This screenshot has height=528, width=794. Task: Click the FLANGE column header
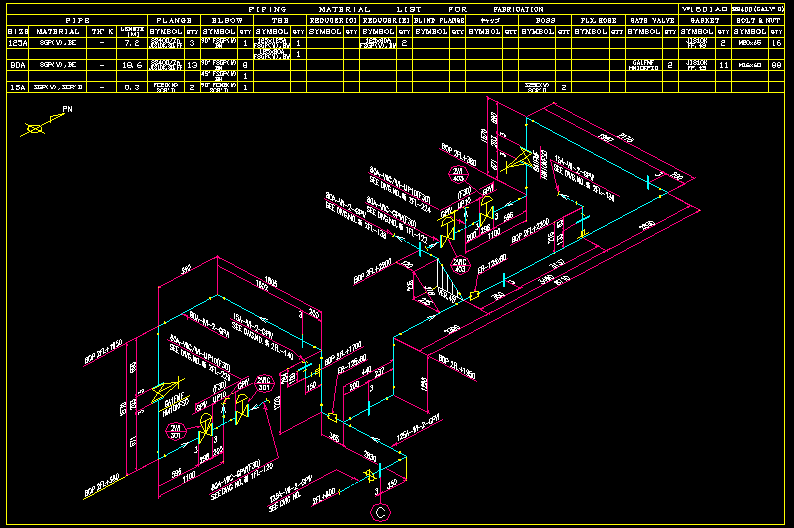173,20
